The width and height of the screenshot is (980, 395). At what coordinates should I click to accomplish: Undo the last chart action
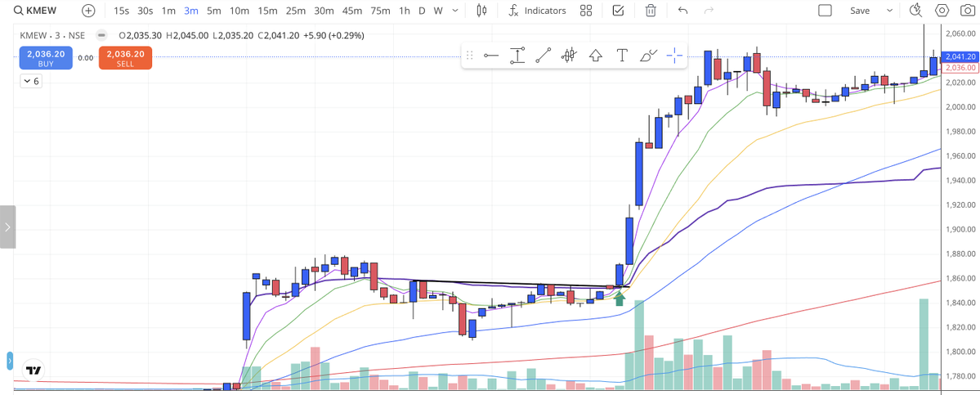[x=683, y=11]
